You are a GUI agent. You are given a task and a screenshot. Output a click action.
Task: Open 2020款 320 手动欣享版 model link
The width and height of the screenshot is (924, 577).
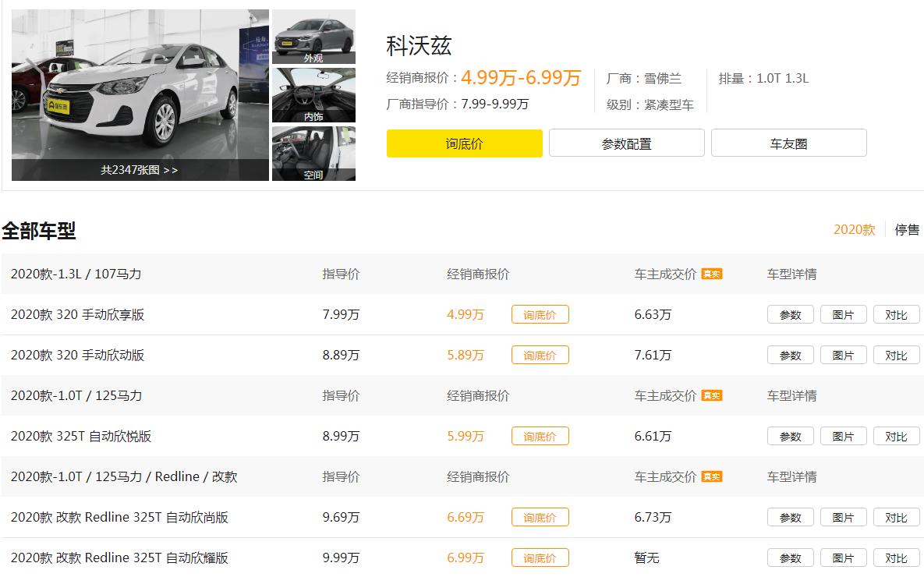[77, 314]
